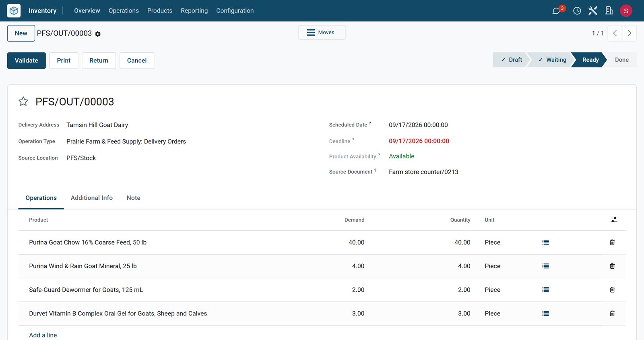The height and width of the screenshot is (340, 644).
Task: Open column visibility options toggle in the table header
Action: click(x=614, y=220)
